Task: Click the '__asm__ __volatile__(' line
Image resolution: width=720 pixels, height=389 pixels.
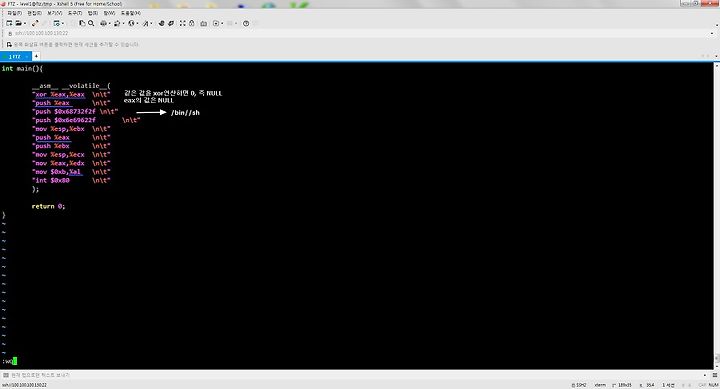Action: [71, 86]
